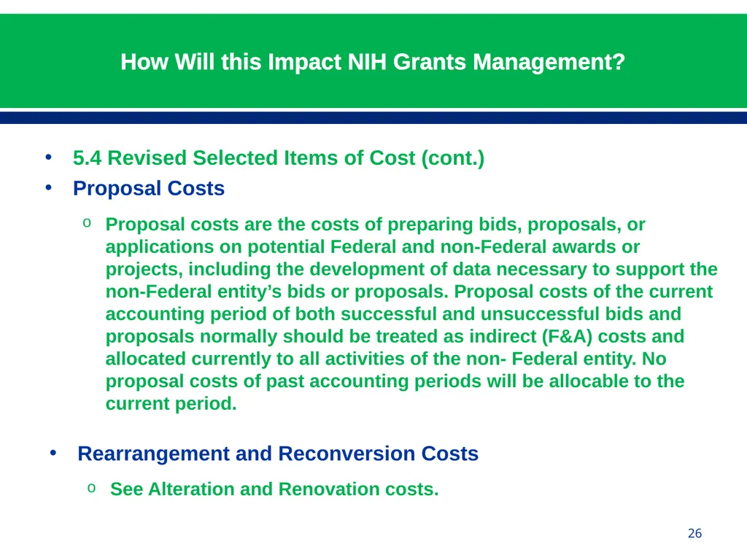
Task: Click the closing words 'current period.'
Action: click(171, 403)
